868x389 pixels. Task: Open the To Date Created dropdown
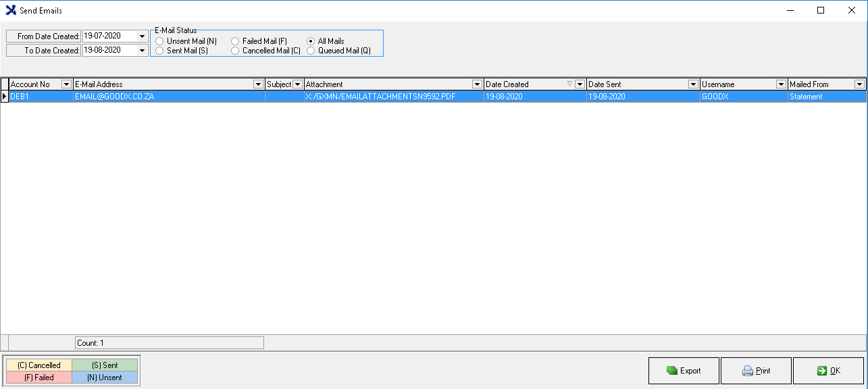(142, 51)
